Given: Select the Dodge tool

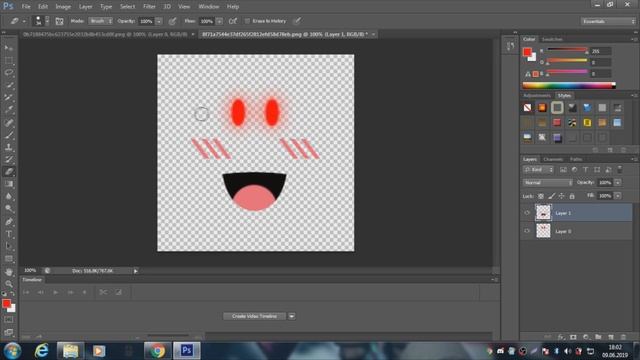Looking at the screenshot, I should [9, 208].
